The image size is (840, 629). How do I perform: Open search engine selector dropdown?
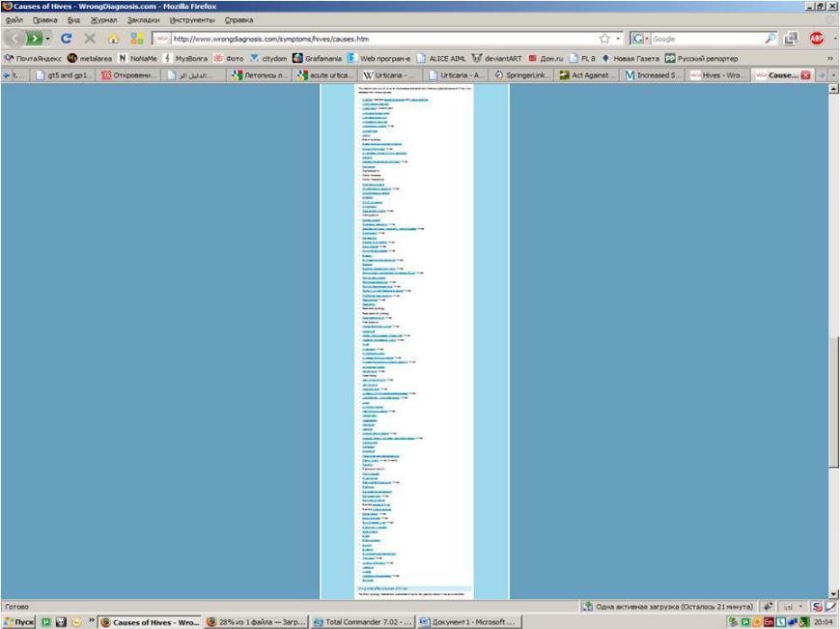tap(640, 39)
